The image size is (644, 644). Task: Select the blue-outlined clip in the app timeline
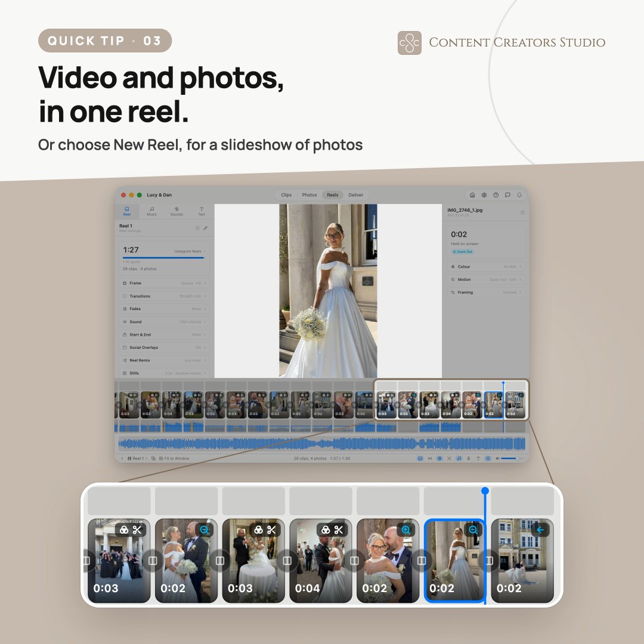(493, 404)
